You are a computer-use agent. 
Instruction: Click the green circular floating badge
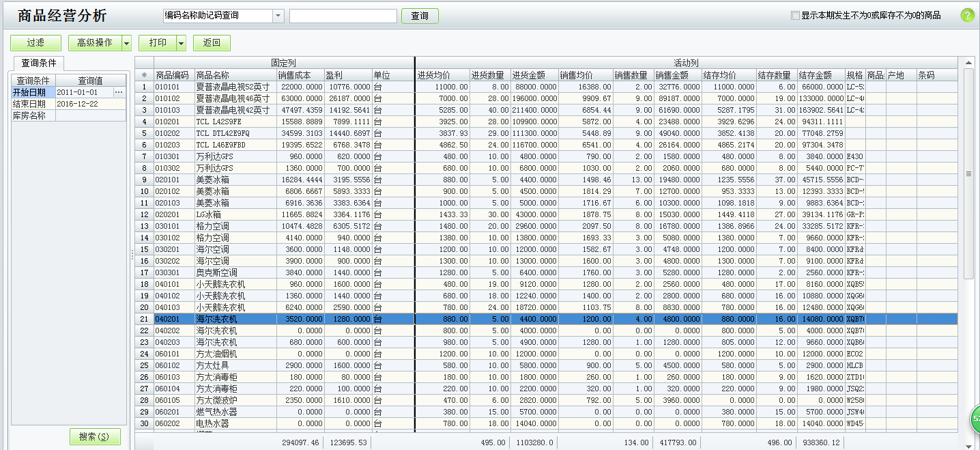pos(976,419)
